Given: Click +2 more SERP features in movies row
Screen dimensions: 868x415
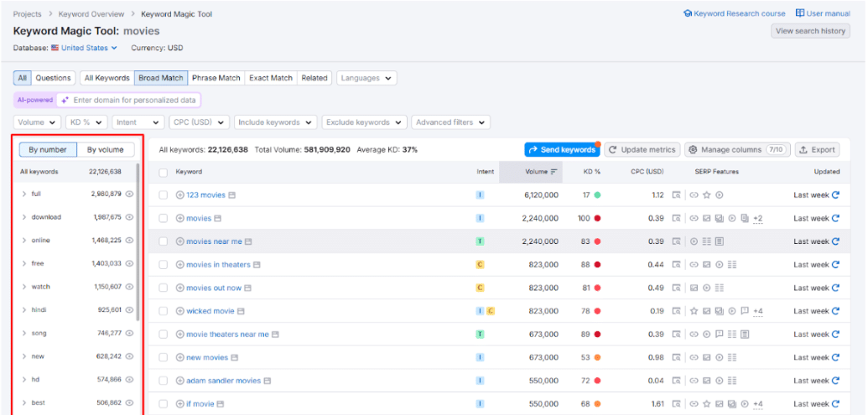Looking at the screenshot, I should coord(758,219).
